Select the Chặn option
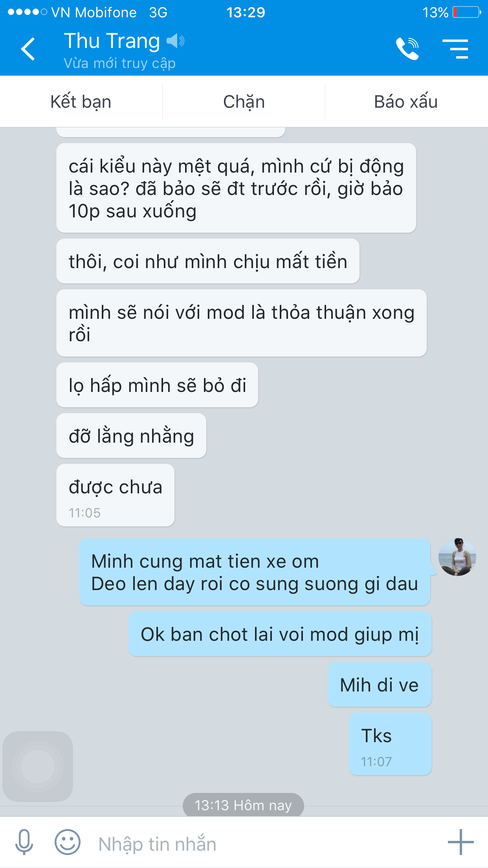 244,101
